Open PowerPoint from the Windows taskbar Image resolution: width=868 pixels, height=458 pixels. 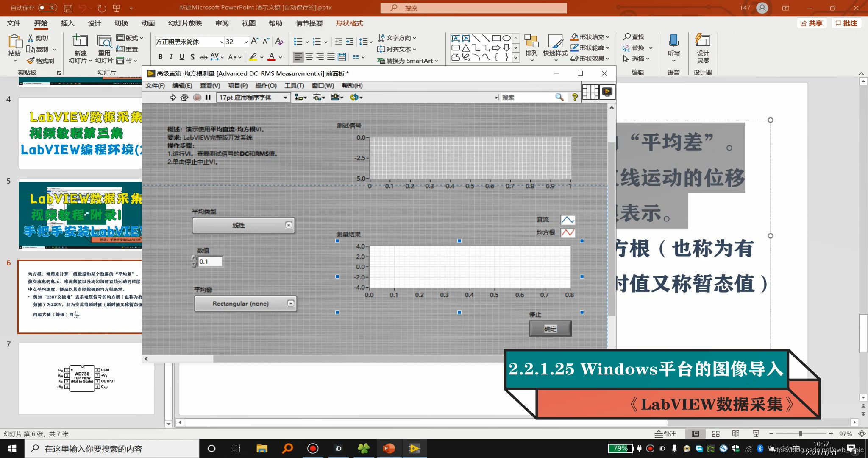(389, 448)
